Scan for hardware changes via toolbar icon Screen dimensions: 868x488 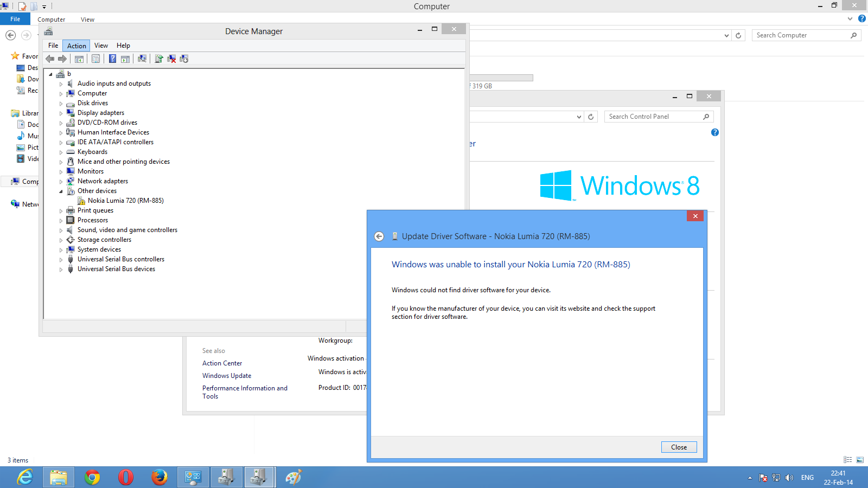[x=142, y=59]
